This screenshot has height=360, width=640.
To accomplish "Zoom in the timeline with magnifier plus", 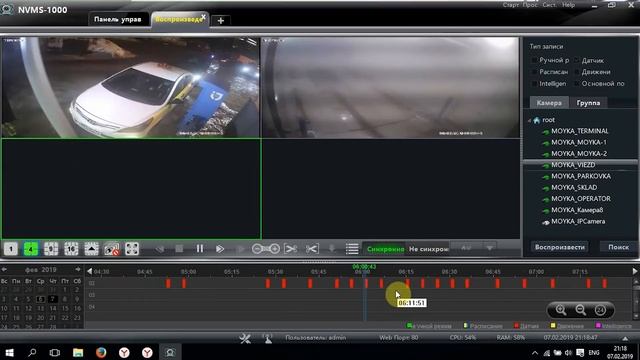I will pyautogui.click(x=561, y=310).
